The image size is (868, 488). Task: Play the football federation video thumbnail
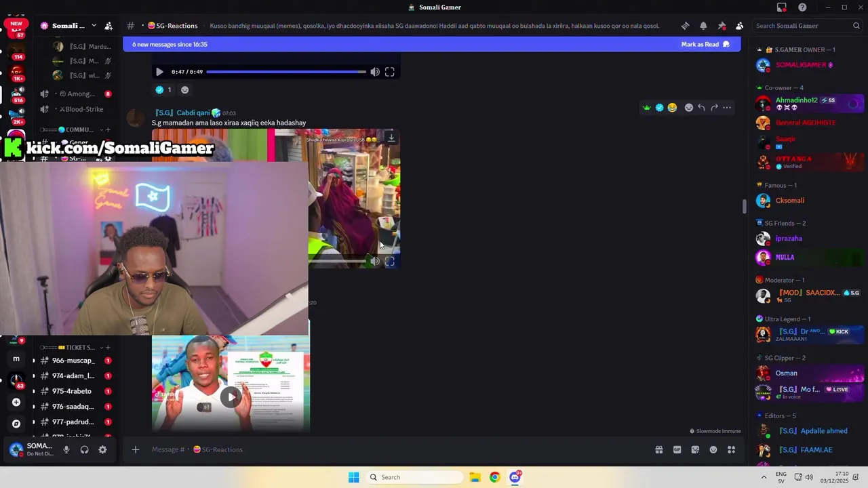[x=231, y=397]
